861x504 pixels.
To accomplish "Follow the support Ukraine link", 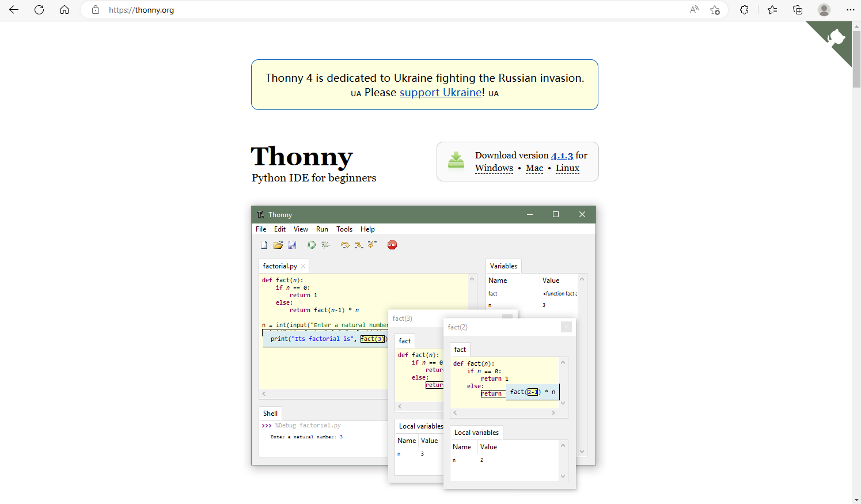I will pos(440,92).
